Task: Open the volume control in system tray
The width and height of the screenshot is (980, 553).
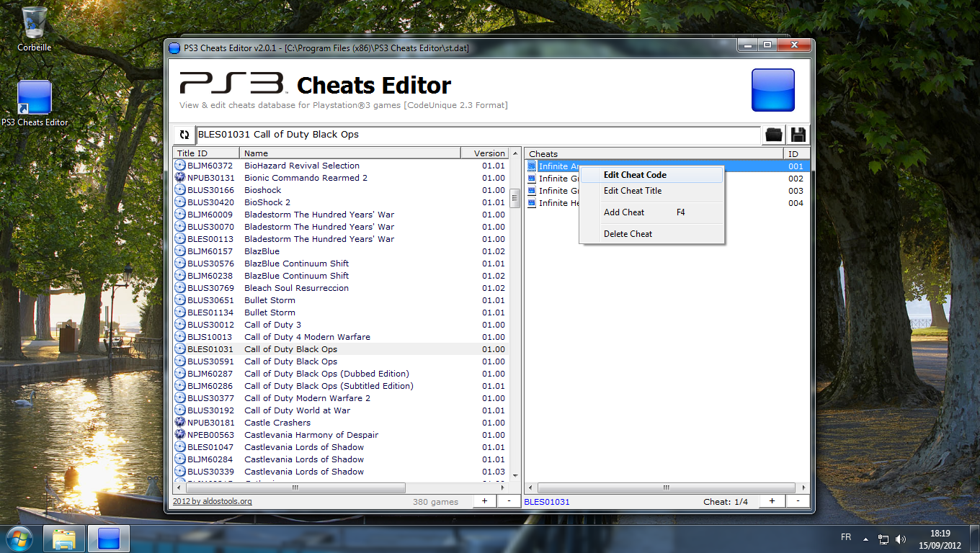Action: click(901, 539)
